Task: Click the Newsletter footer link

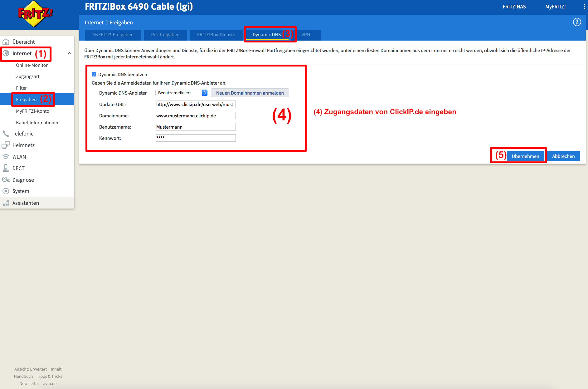Action: tap(29, 383)
